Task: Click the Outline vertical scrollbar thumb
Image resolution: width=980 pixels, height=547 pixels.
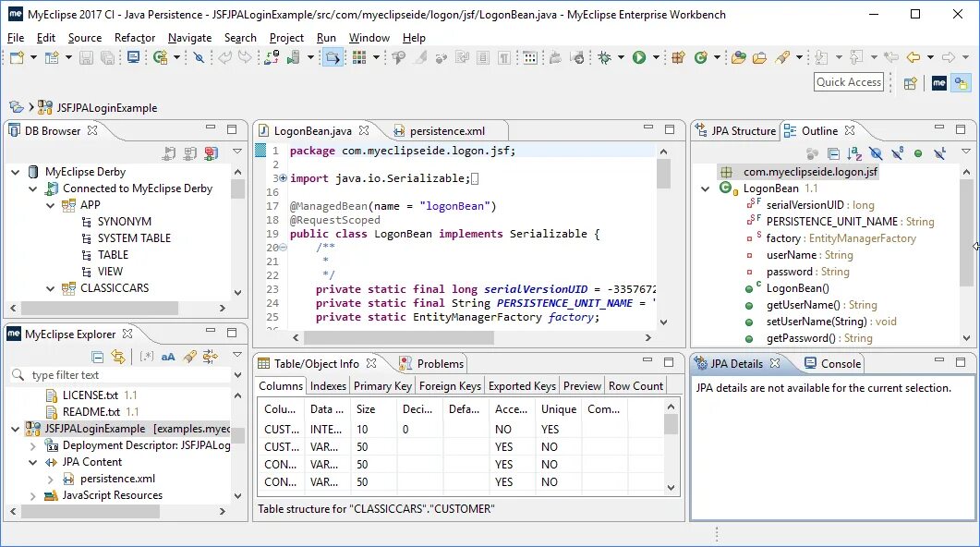Action: [x=967, y=232]
